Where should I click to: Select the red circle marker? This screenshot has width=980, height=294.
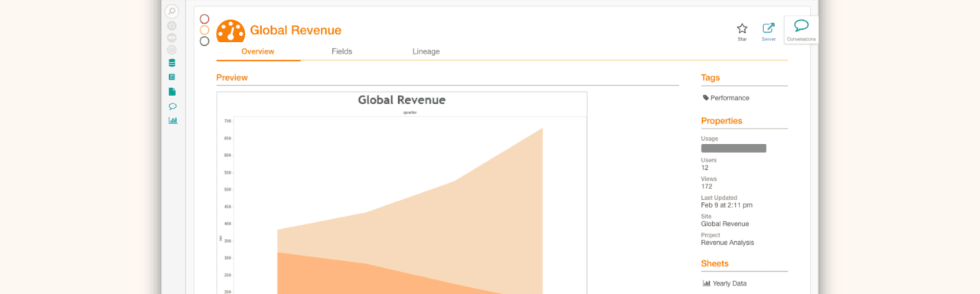coord(204,19)
